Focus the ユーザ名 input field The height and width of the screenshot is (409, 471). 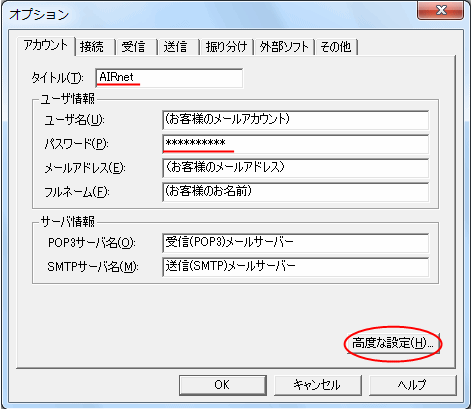296,120
